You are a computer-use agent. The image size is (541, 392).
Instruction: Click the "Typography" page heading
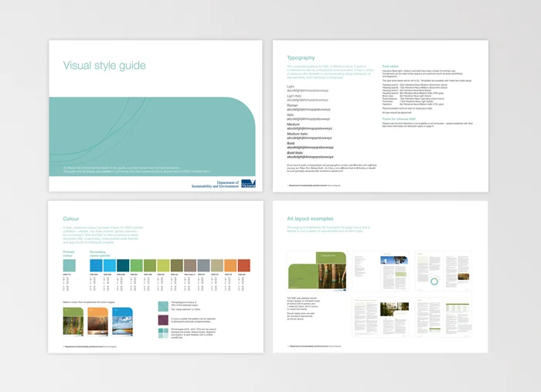click(301, 58)
